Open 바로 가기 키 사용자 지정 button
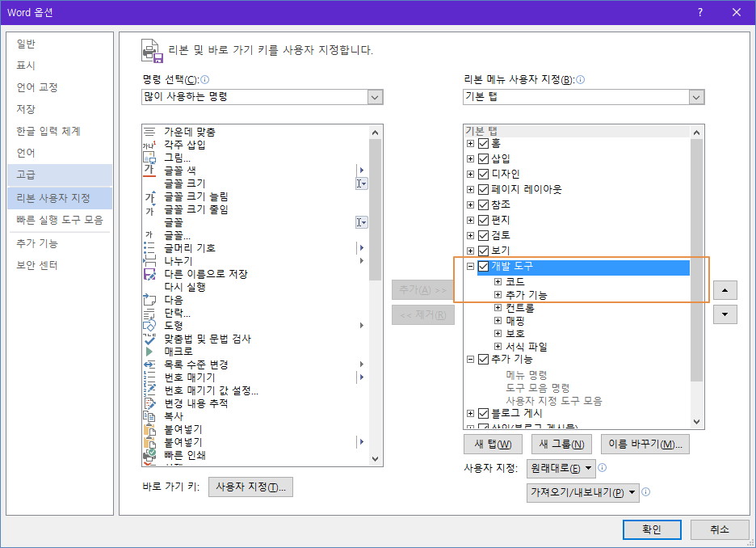This screenshot has height=548, width=756. [250, 487]
